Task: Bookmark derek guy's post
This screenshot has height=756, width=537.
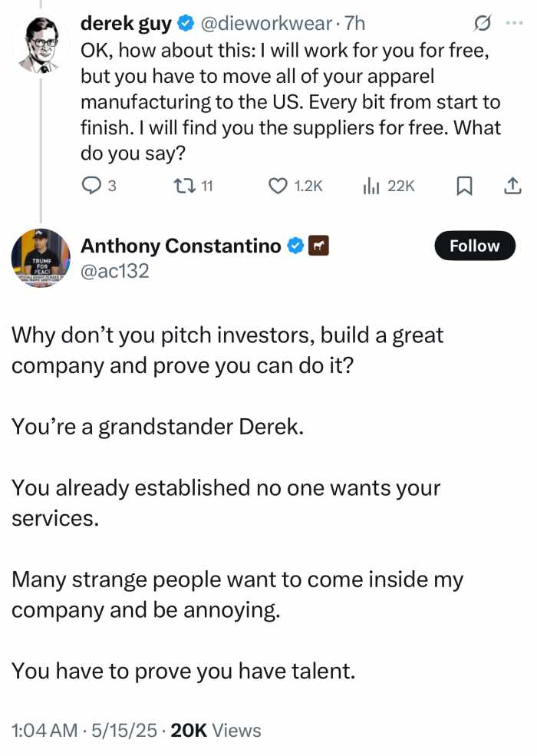Action: tap(464, 185)
